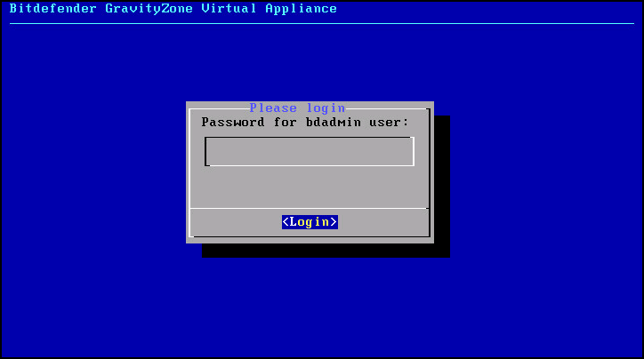Click the word 'Password' in dialog label
This screenshot has height=359, width=644.
233,123
